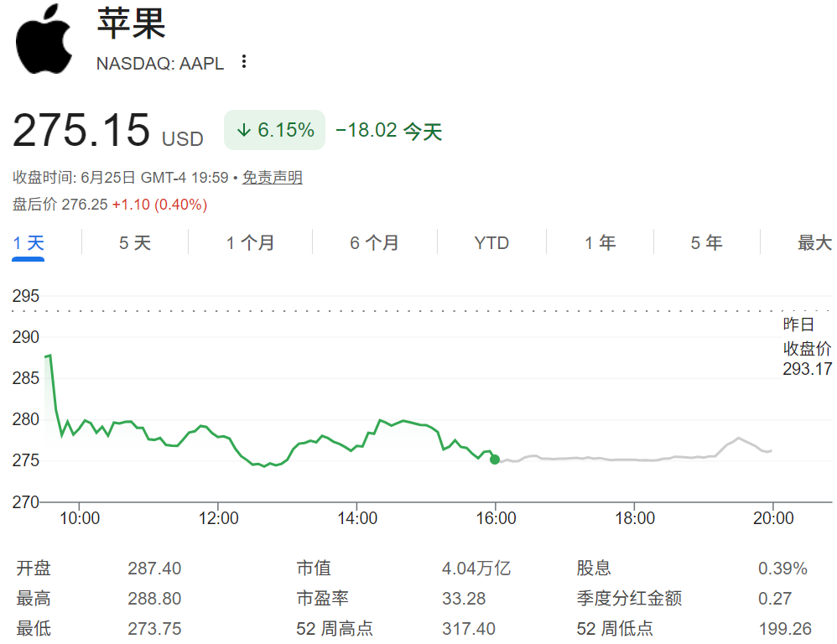Click the 14:00 time axis label

[x=357, y=518]
